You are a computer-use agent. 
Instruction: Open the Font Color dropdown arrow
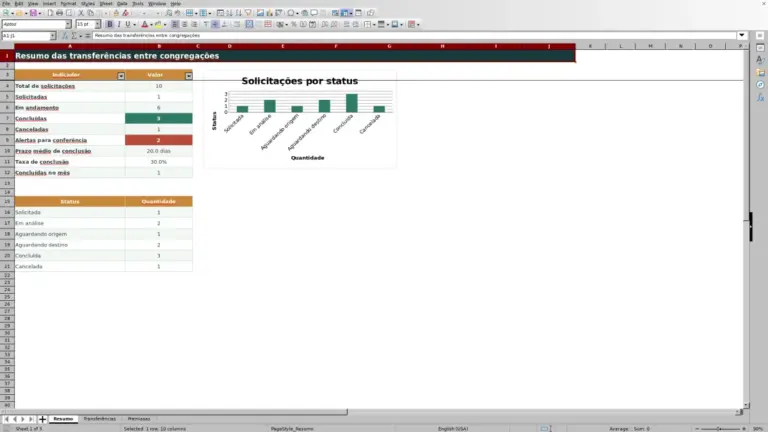[x=151, y=24]
